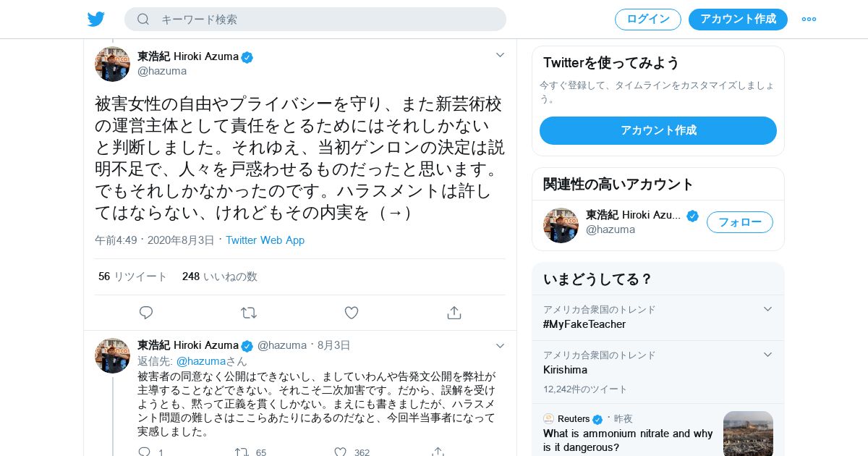
Task: Retweet the reply tweet with 65 retweets
Action: (242, 452)
